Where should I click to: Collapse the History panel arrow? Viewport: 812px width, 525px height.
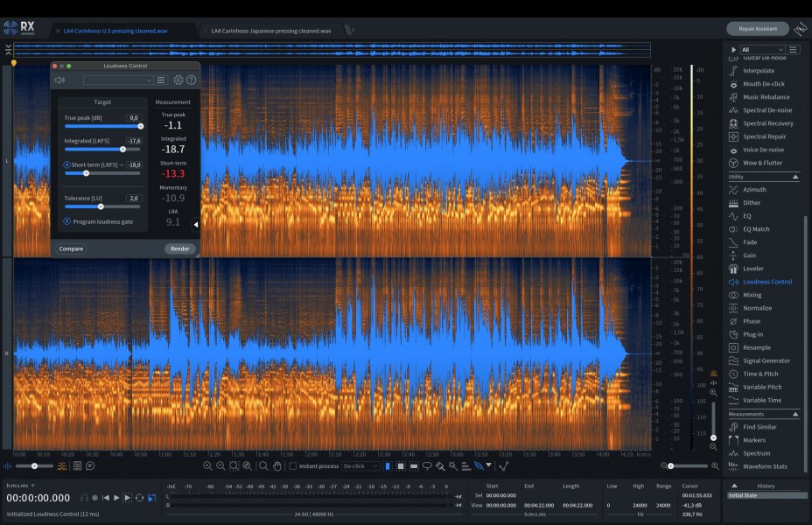click(x=734, y=486)
